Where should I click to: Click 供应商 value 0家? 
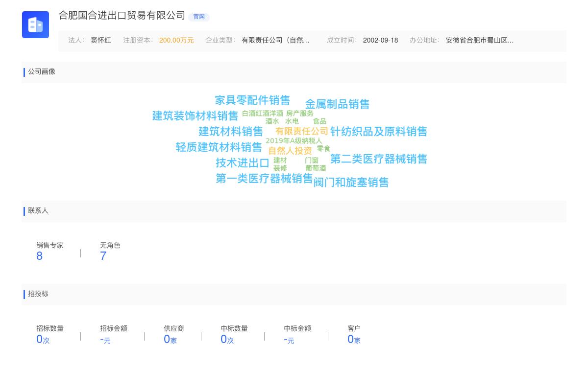(x=170, y=340)
